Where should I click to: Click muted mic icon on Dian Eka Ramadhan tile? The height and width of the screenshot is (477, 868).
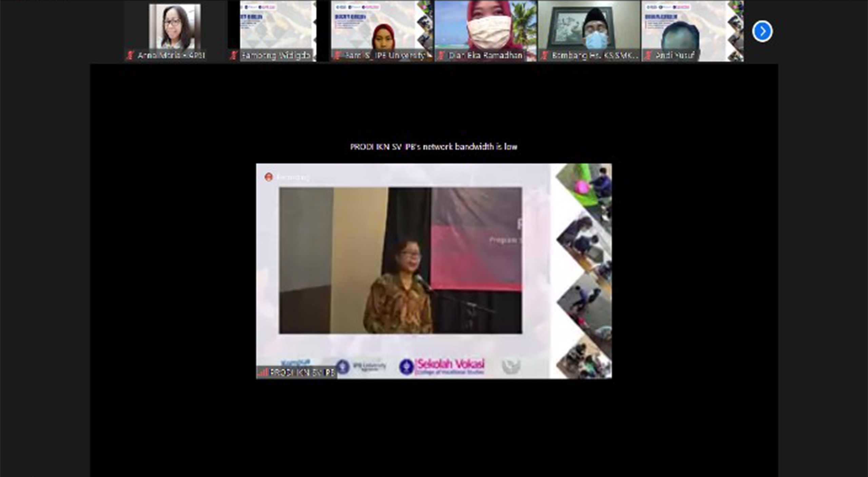pos(441,55)
